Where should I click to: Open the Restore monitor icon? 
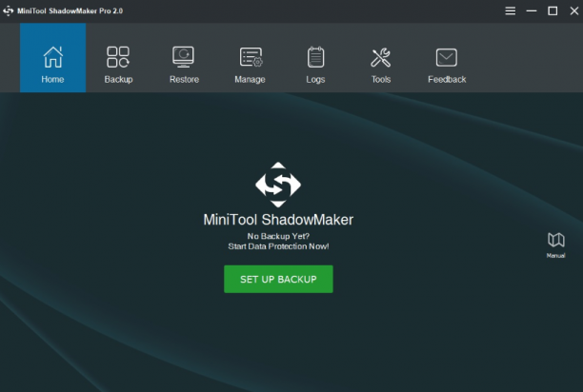click(183, 57)
